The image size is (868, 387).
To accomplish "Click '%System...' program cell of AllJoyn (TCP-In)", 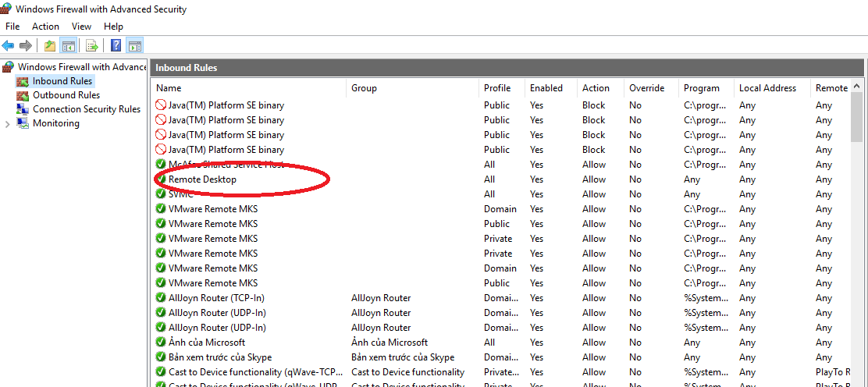I will pyautogui.click(x=706, y=298).
